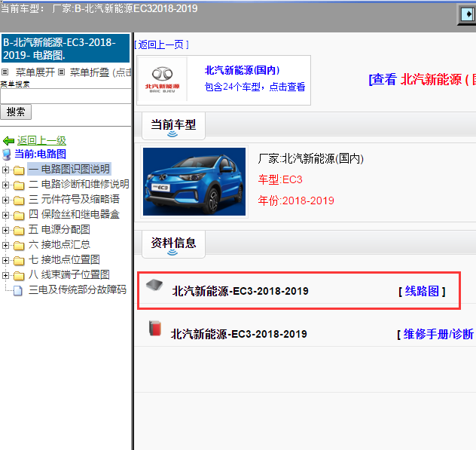Click the green back arrow icon
This screenshot has height=450, width=476.
coord(8,141)
